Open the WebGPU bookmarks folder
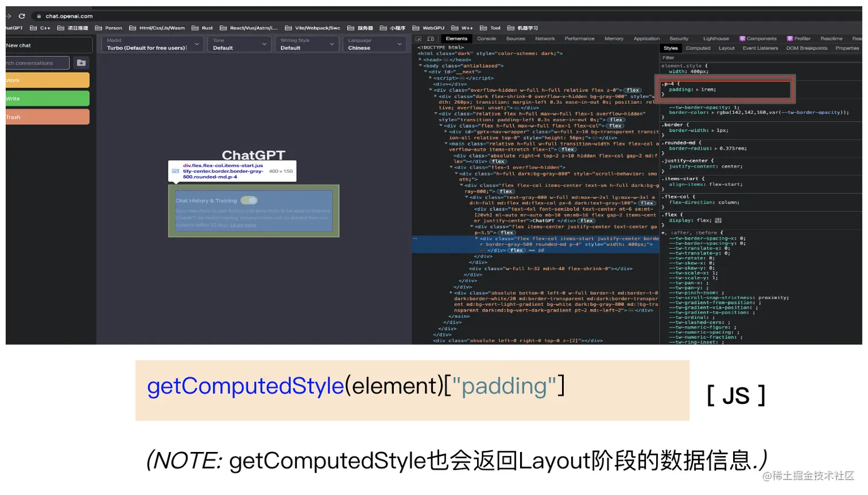 [x=428, y=28]
